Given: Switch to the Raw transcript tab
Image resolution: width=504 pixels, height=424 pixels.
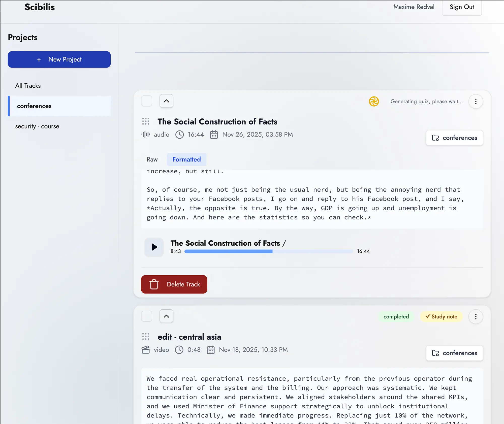Looking at the screenshot, I should [152, 159].
